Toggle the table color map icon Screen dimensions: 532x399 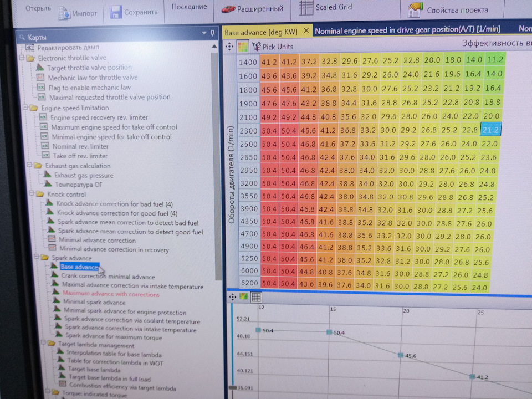tap(243, 47)
